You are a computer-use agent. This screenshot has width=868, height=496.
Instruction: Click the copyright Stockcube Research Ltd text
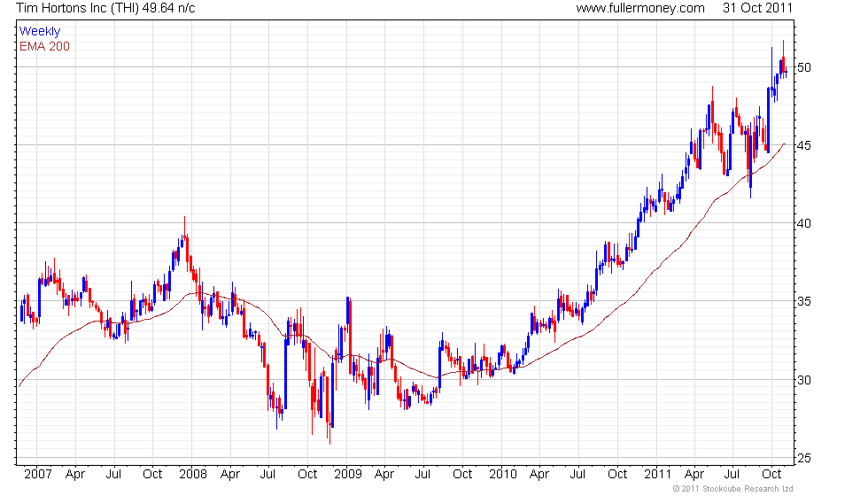[x=733, y=489]
